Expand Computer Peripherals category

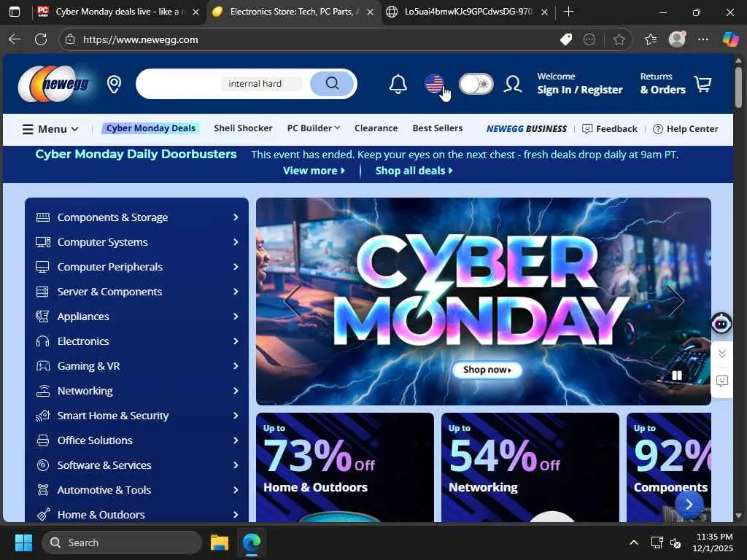click(136, 267)
